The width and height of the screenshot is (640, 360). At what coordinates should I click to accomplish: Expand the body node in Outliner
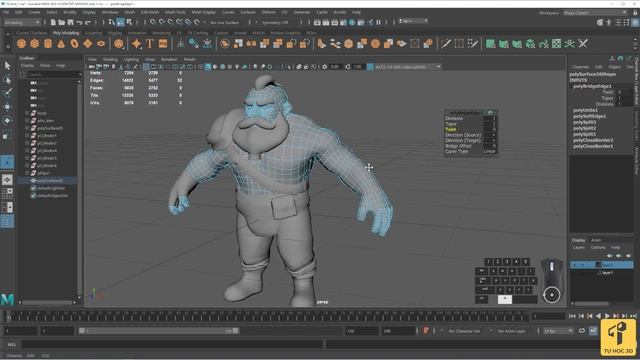[x=27, y=113]
